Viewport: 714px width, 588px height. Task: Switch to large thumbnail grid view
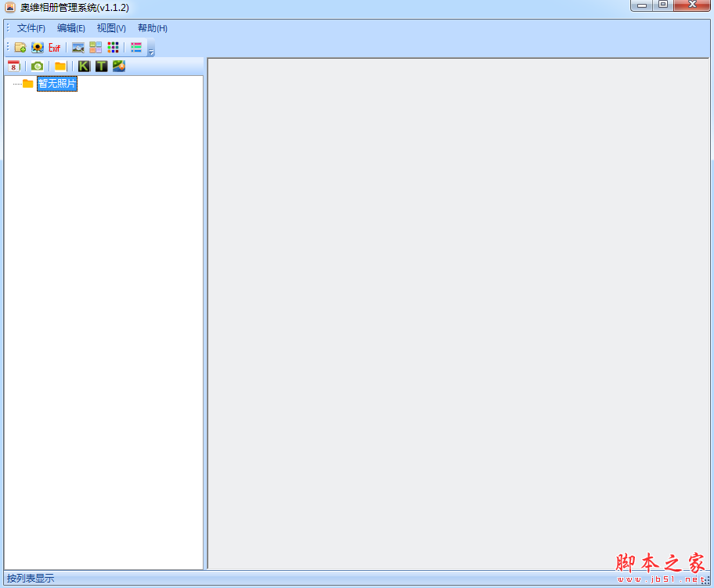coord(96,47)
